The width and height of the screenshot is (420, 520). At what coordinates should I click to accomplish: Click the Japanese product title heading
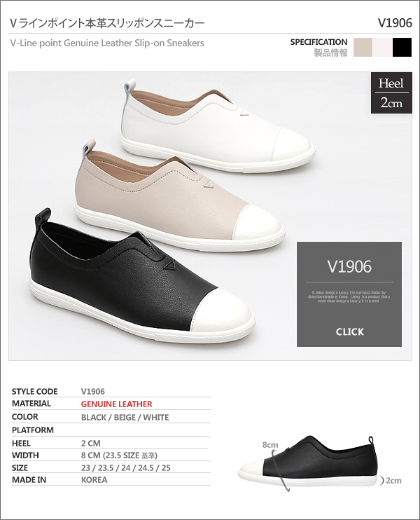click(x=107, y=23)
